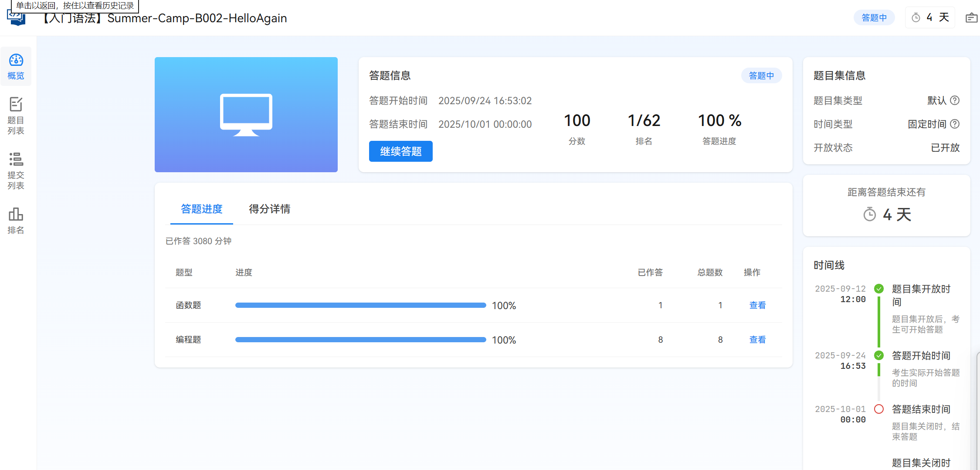The width and height of the screenshot is (980, 470).
Task: Click the 总题数 column header
Action: pos(710,272)
